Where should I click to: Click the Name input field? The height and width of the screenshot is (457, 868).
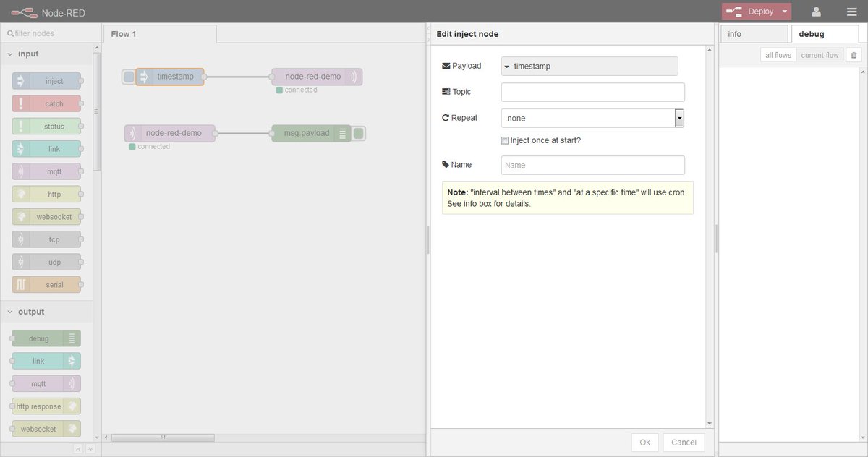pyautogui.click(x=592, y=165)
